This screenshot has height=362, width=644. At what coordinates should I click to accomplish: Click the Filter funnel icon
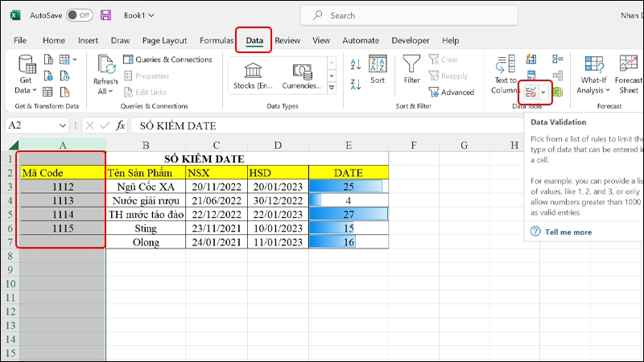pos(411,64)
